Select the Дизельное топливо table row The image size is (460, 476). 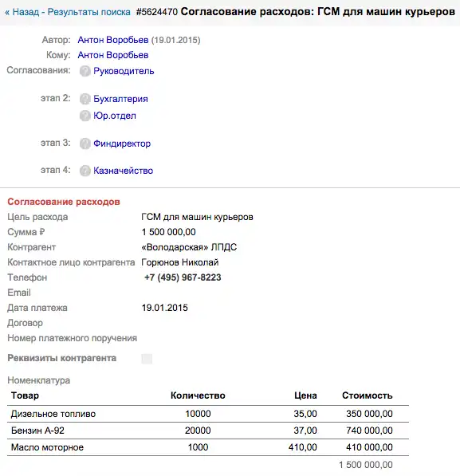(208, 414)
